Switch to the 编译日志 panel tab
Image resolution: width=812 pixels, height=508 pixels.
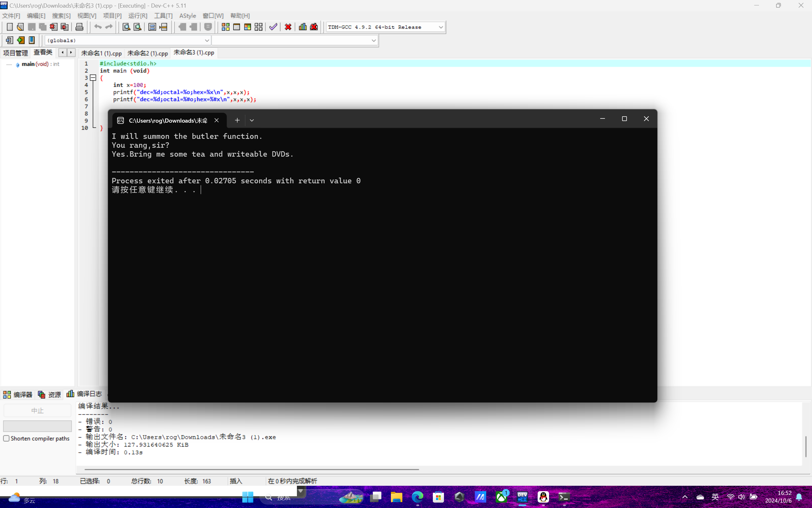click(x=84, y=394)
